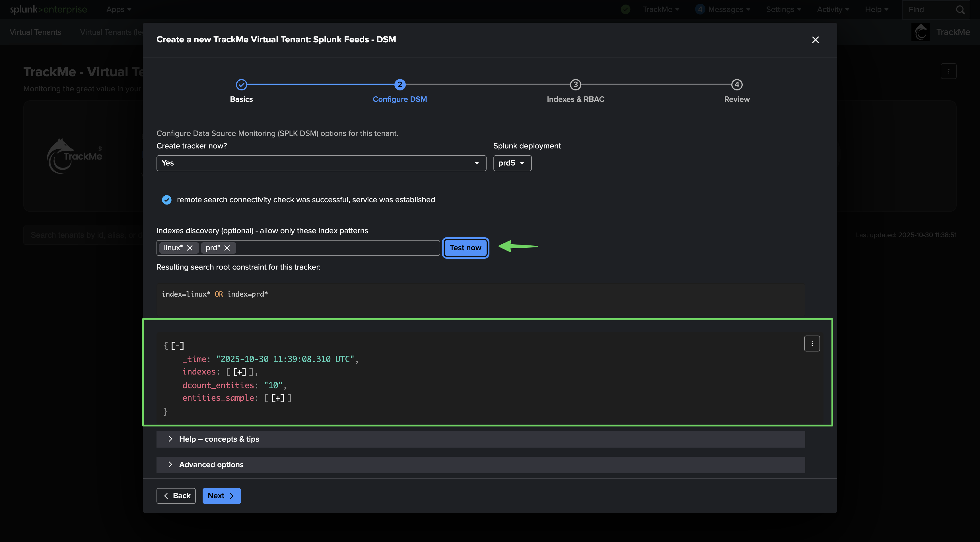Viewport: 980px width, 542px height.
Task: Expand the indexes array [+]
Action: click(x=240, y=372)
